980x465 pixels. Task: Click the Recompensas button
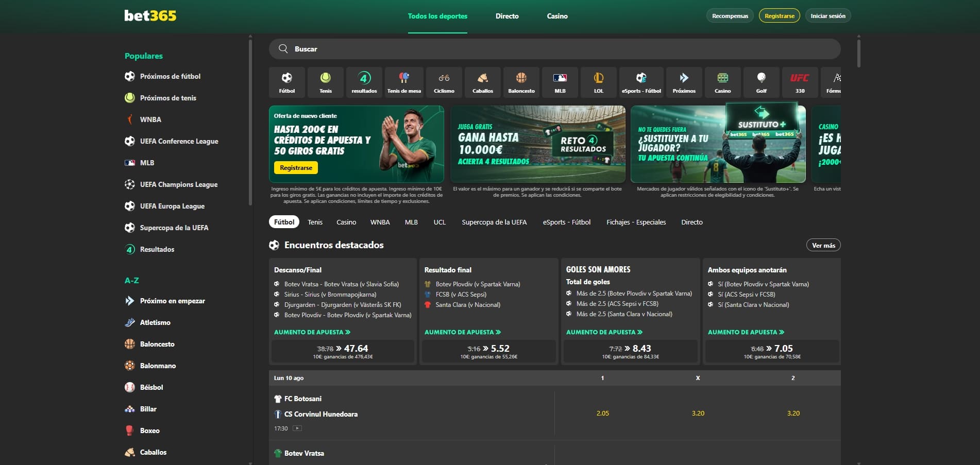[730, 16]
